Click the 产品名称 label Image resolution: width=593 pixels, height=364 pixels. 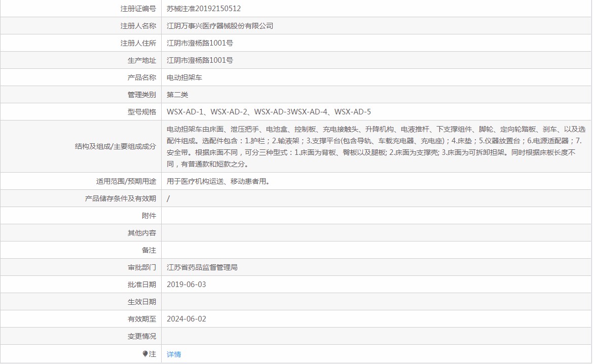(x=142, y=77)
